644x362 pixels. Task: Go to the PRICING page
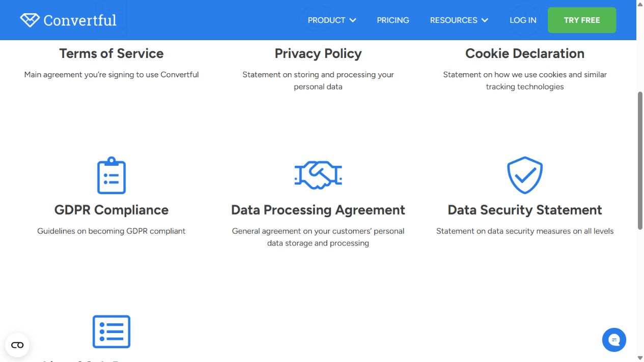[393, 20]
